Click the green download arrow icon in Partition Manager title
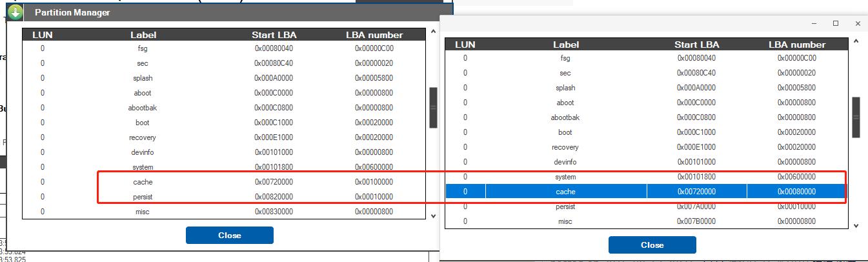 [x=15, y=12]
